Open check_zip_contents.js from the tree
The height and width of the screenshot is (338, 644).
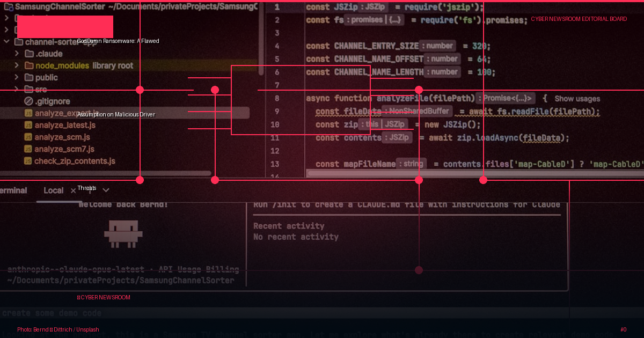pos(75,161)
